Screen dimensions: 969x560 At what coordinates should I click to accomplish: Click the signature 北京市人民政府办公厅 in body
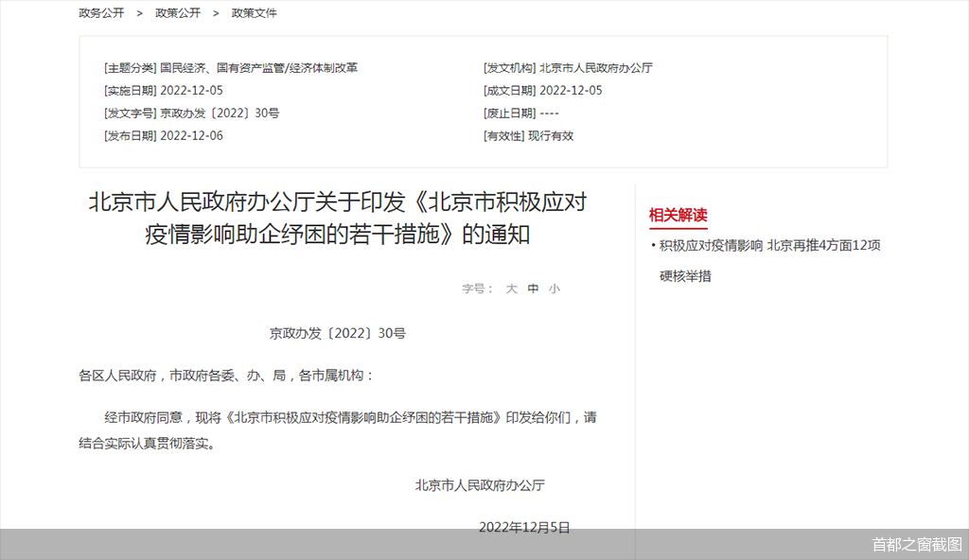tap(479, 485)
